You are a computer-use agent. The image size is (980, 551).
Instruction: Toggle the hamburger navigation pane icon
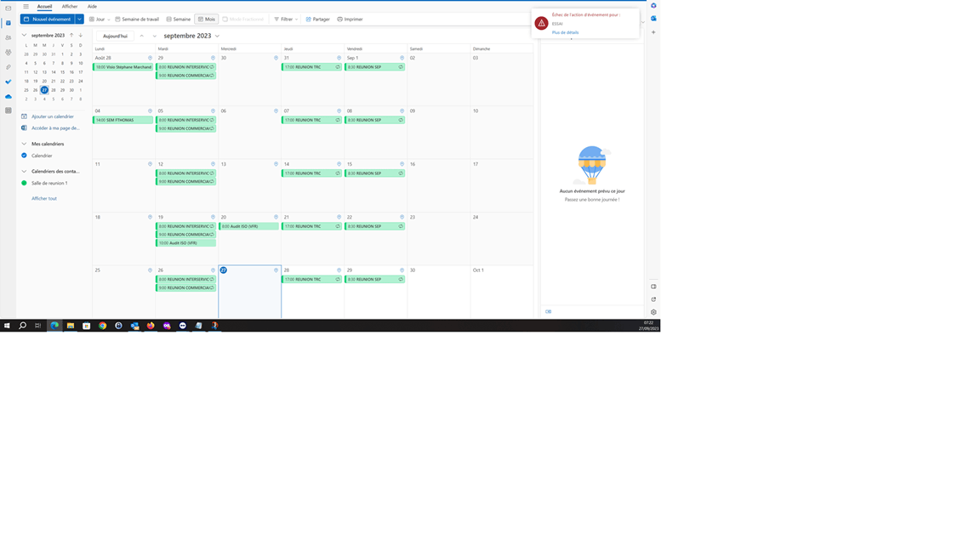[x=26, y=6]
